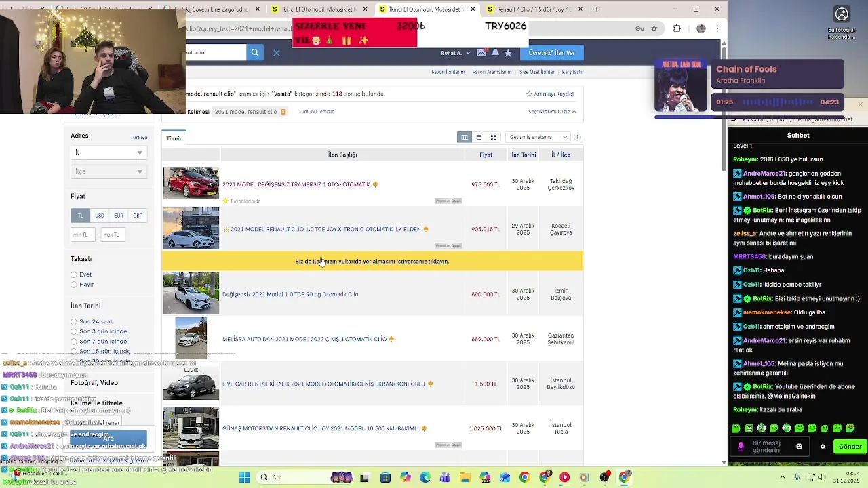The width and height of the screenshot is (868, 488).
Task: Open chat settings gear icon
Action: pos(823,447)
